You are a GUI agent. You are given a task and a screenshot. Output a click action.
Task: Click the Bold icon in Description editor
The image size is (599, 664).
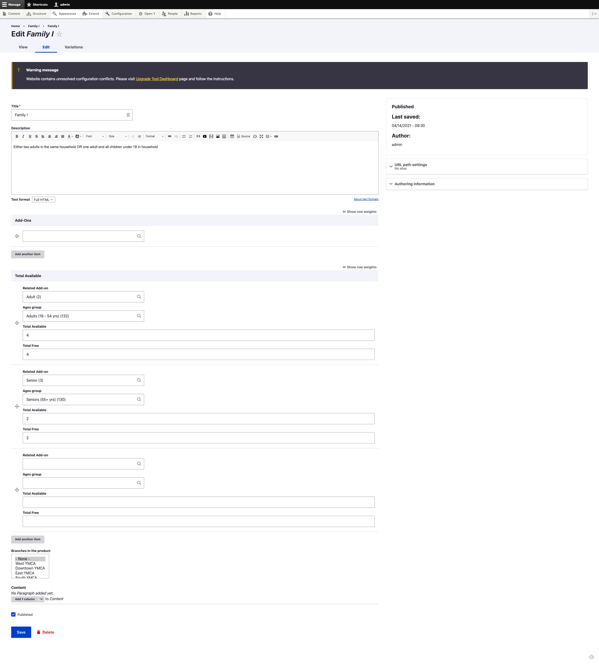click(17, 136)
